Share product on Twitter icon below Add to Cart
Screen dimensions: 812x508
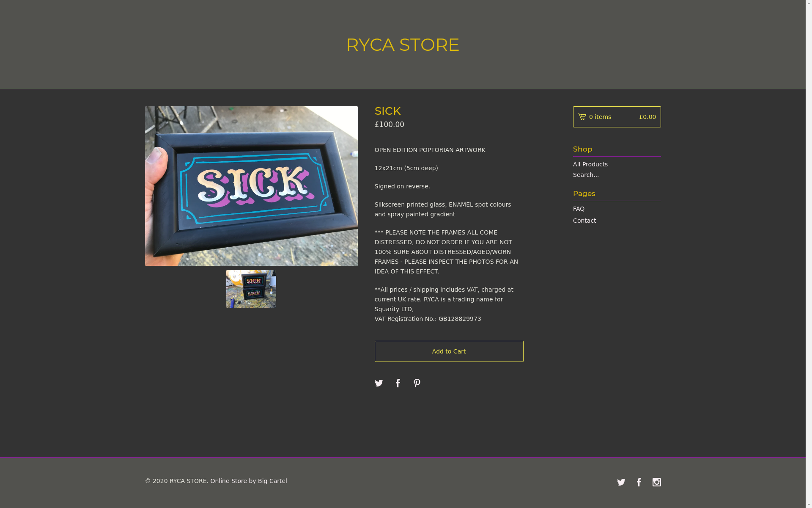pos(379,383)
